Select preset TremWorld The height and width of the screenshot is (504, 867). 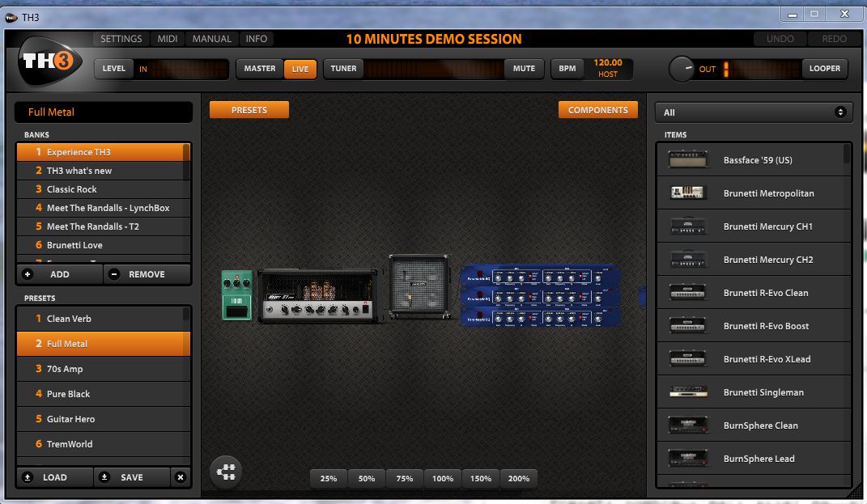pos(103,444)
